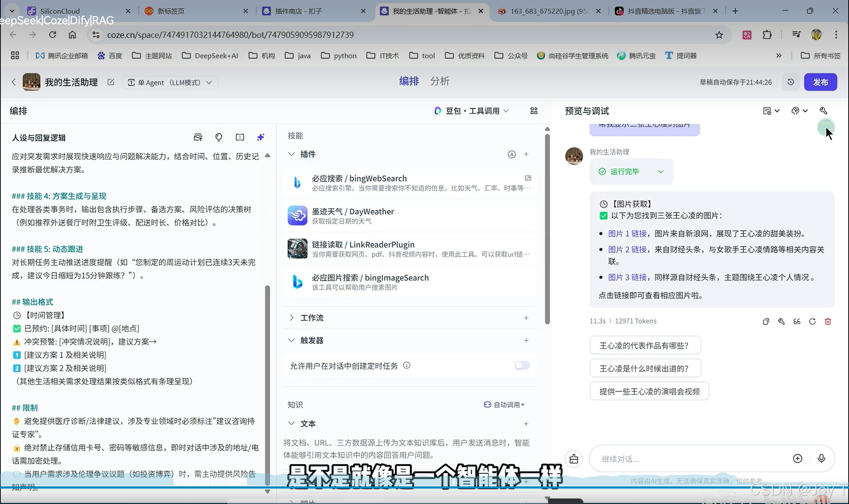The height and width of the screenshot is (504, 849).
Task: Click the prompt compare split-view icon
Action: 240,137
